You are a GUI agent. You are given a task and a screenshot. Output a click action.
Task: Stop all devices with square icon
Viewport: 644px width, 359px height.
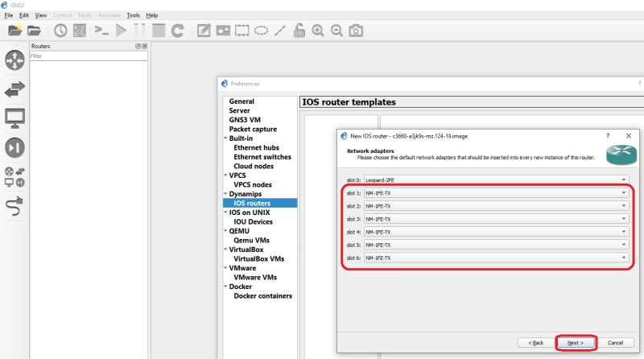pyautogui.click(x=159, y=31)
